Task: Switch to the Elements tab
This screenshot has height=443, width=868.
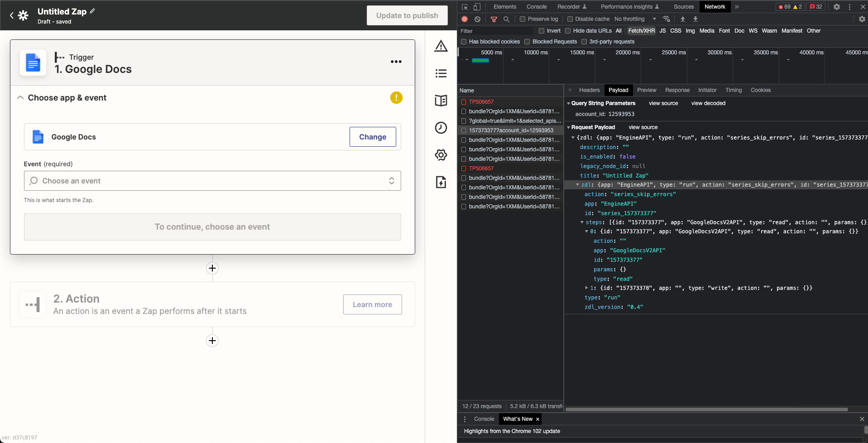Action: [x=505, y=7]
